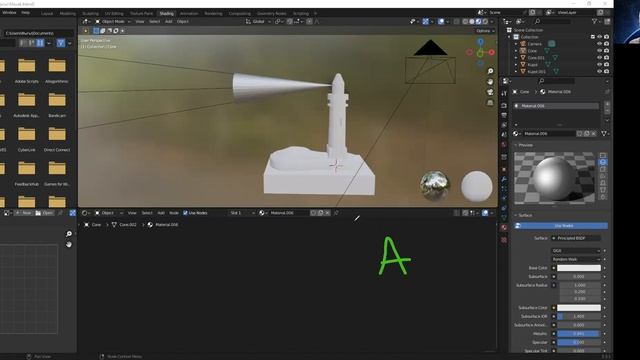
Task: Click the file browser filter funnel icon
Action: 60,43
